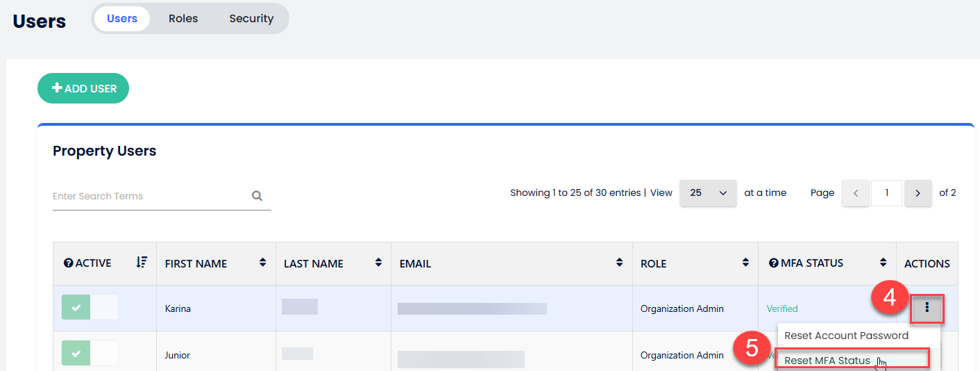Click the MFA Status help icon

coord(774,263)
